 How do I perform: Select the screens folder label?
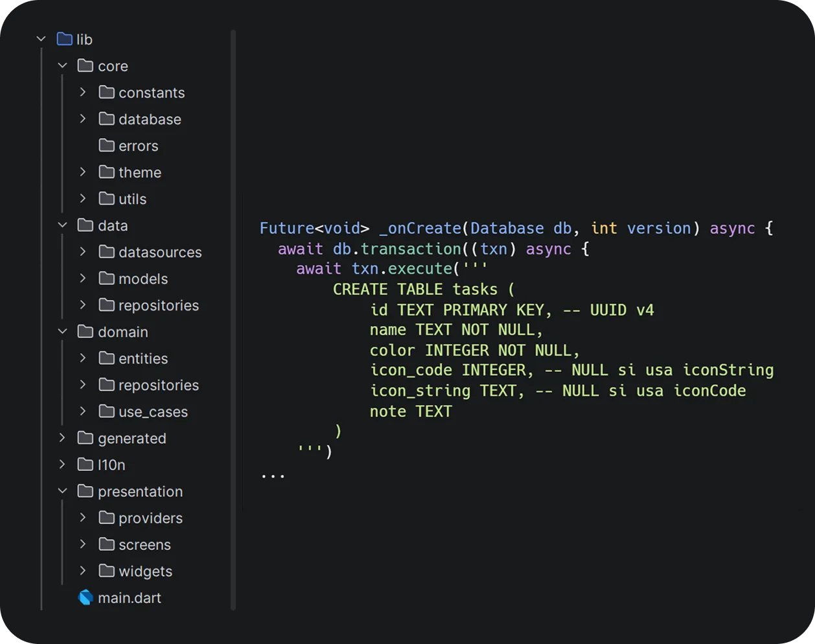tap(144, 544)
